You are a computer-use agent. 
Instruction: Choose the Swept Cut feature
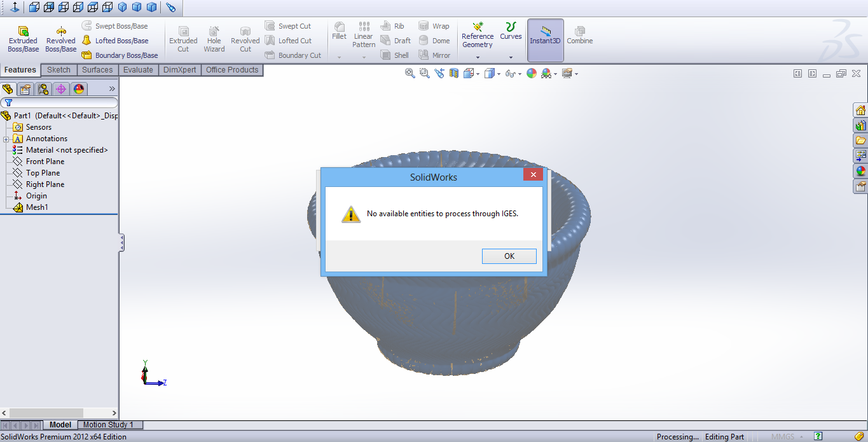(x=288, y=26)
